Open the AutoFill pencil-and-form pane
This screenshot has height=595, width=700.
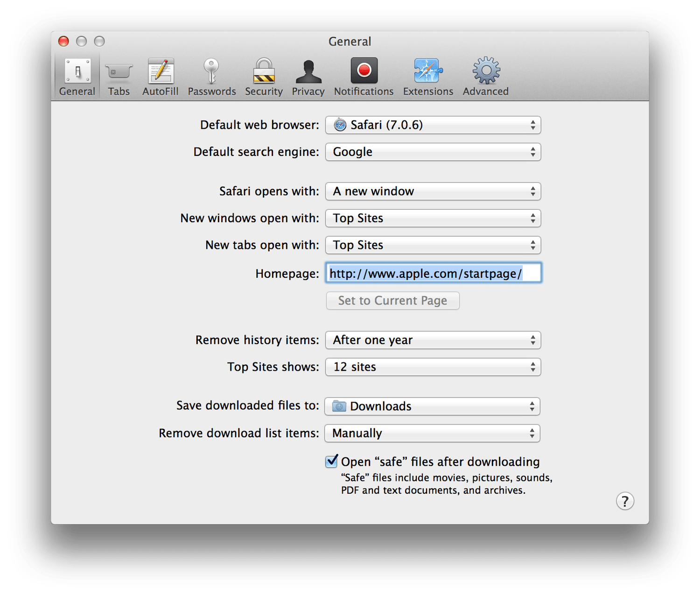[x=161, y=77]
